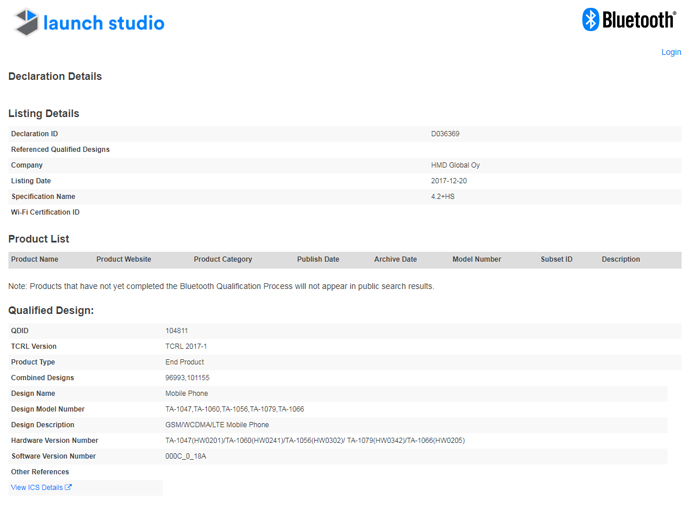The height and width of the screenshot is (510, 690).
Task: Select the specification name value 4.2+HS
Action: [443, 196]
